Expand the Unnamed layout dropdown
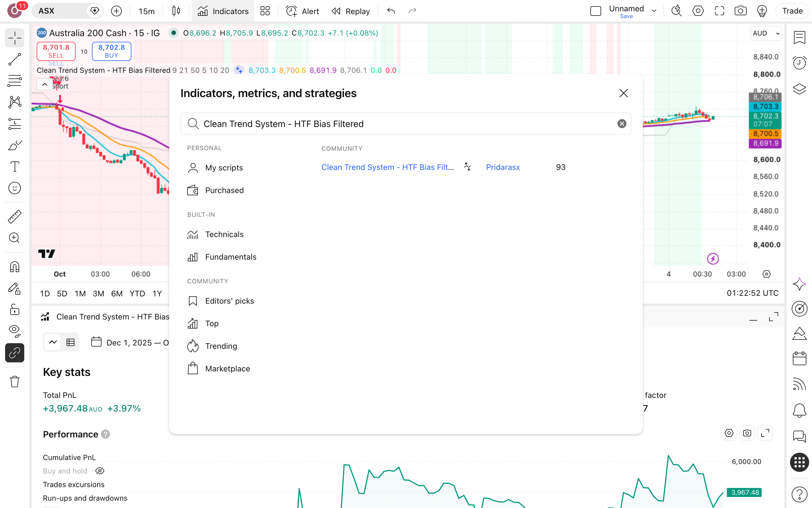 tap(654, 11)
